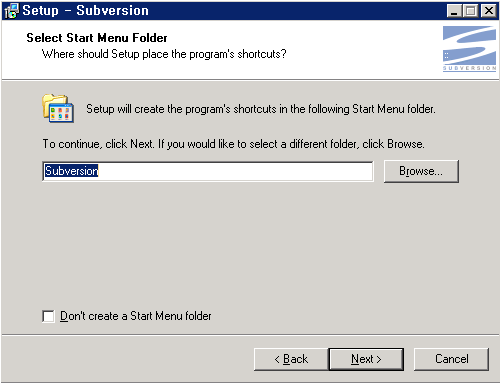
Task: Click empty space in folder name field
Action: click(235, 171)
